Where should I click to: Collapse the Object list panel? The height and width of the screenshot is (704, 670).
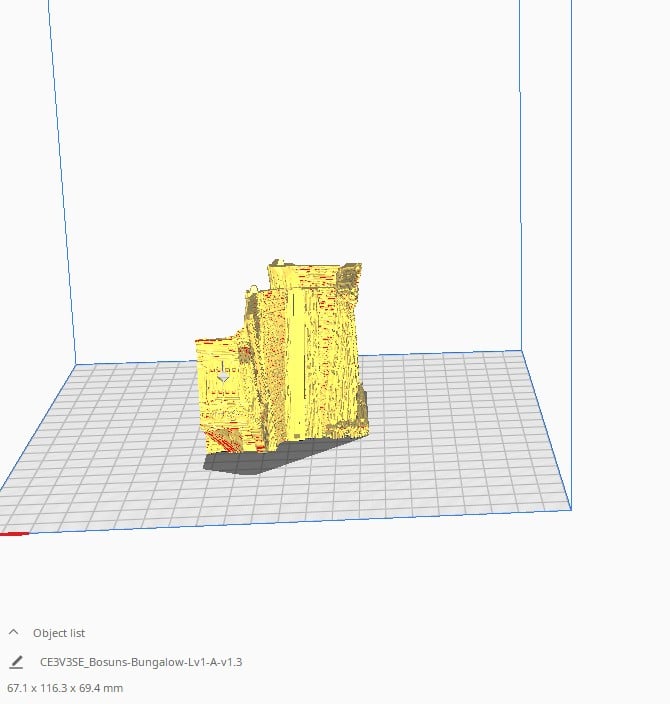point(13,633)
